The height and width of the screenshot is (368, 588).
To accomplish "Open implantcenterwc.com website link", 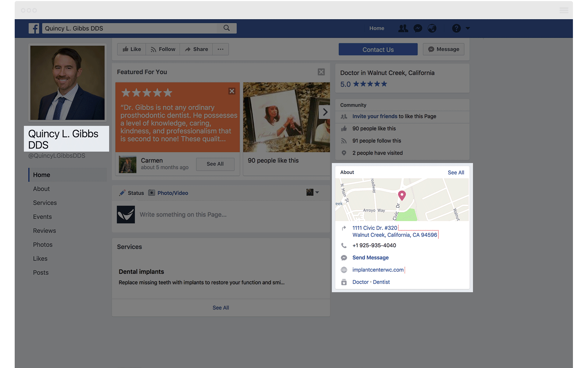I will [x=378, y=270].
